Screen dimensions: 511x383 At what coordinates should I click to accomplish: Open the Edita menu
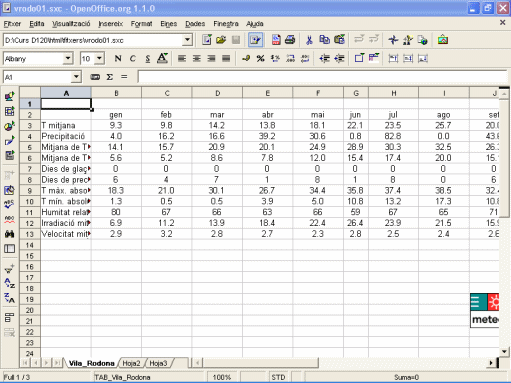pyautogui.click(x=37, y=24)
